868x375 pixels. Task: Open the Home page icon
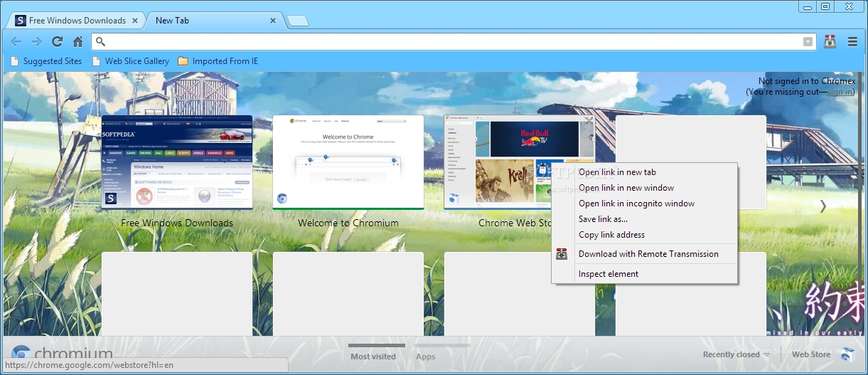[78, 41]
